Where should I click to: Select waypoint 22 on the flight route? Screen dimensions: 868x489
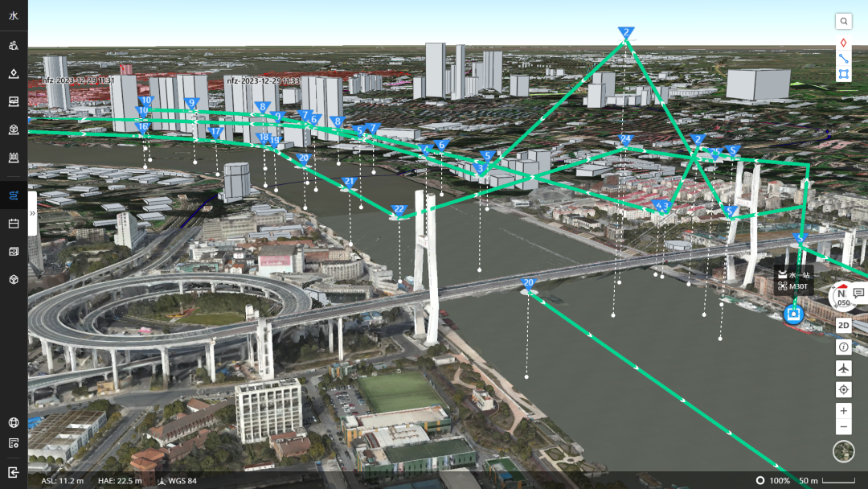399,211
